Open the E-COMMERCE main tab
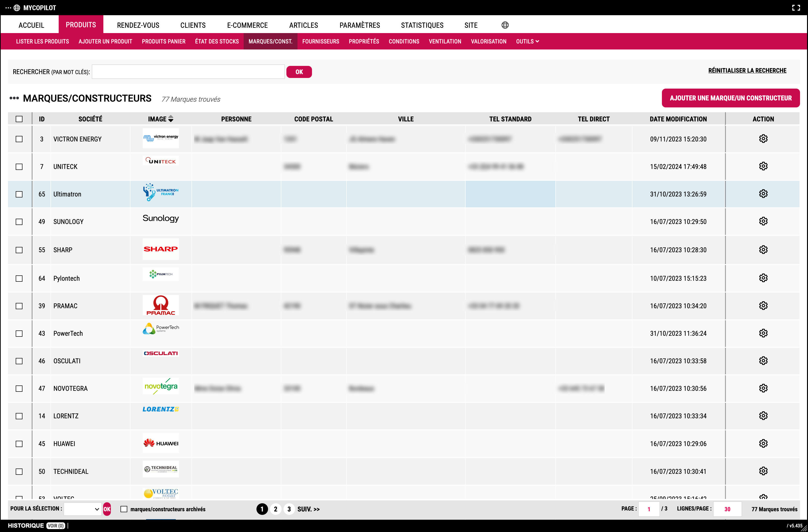Image resolution: width=808 pixels, height=532 pixels. [247, 25]
